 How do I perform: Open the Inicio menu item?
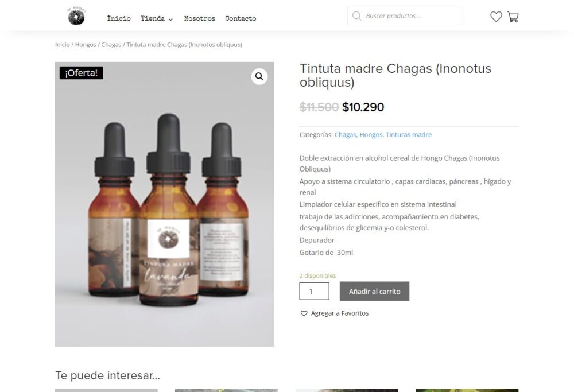(119, 18)
